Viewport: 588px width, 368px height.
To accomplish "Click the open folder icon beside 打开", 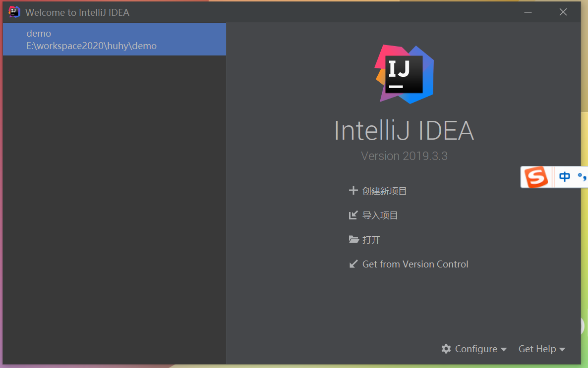I will [353, 239].
